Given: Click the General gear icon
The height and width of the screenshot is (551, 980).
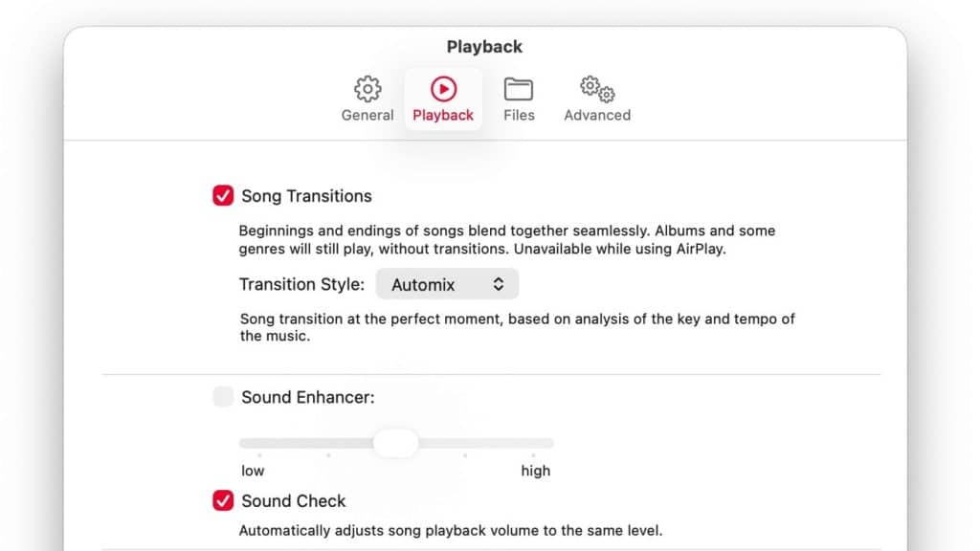Looking at the screenshot, I should coord(367,89).
